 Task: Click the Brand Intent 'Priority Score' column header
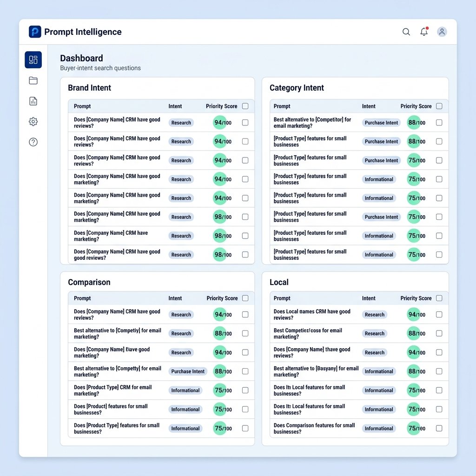click(x=222, y=106)
